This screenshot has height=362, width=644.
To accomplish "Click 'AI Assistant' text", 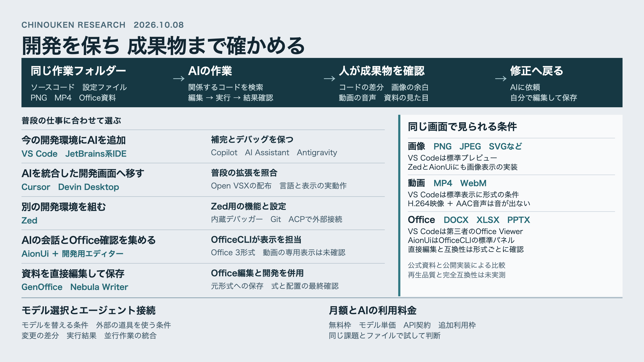I will click(x=267, y=153).
